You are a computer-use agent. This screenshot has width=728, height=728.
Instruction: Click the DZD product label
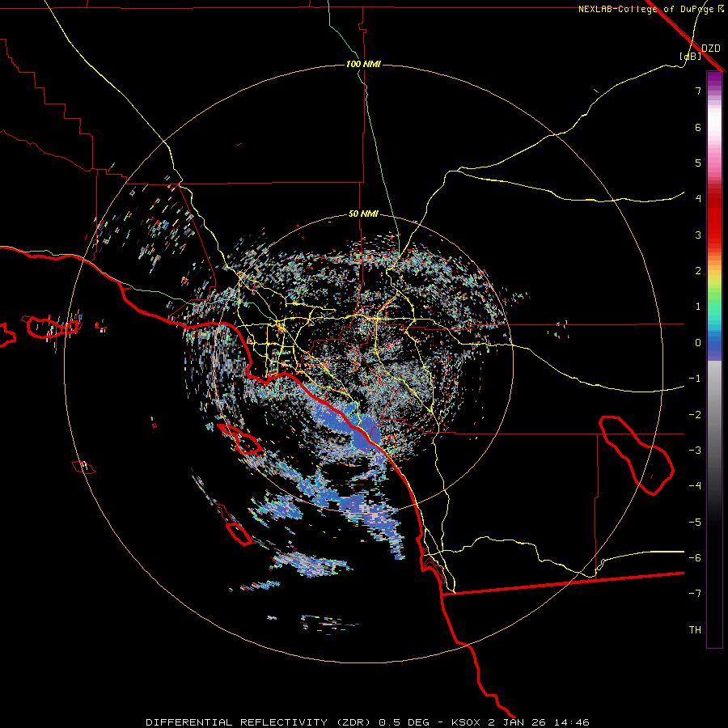coord(710,48)
